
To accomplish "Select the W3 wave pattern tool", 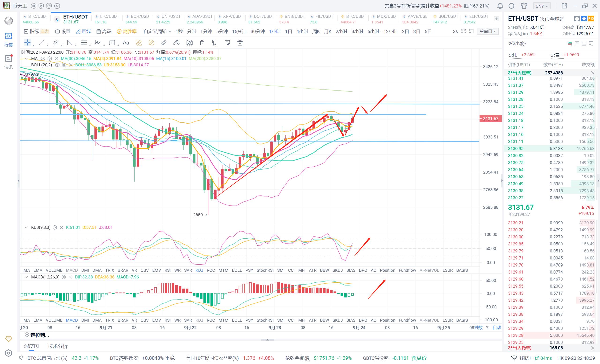I will tap(98, 43).
